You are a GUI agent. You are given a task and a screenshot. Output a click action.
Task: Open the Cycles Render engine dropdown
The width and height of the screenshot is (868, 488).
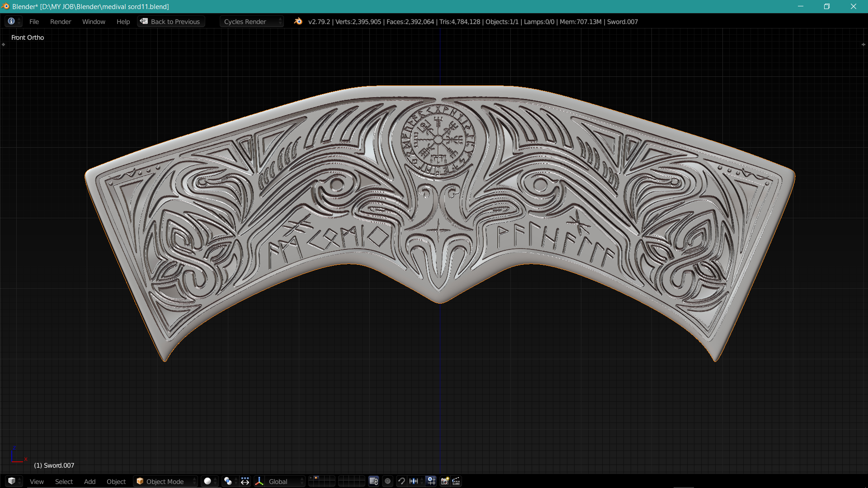pos(251,21)
